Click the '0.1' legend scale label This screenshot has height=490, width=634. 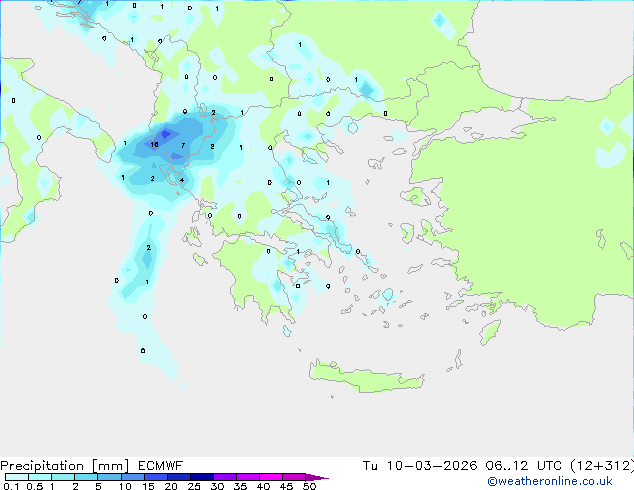tap(11, 486)
